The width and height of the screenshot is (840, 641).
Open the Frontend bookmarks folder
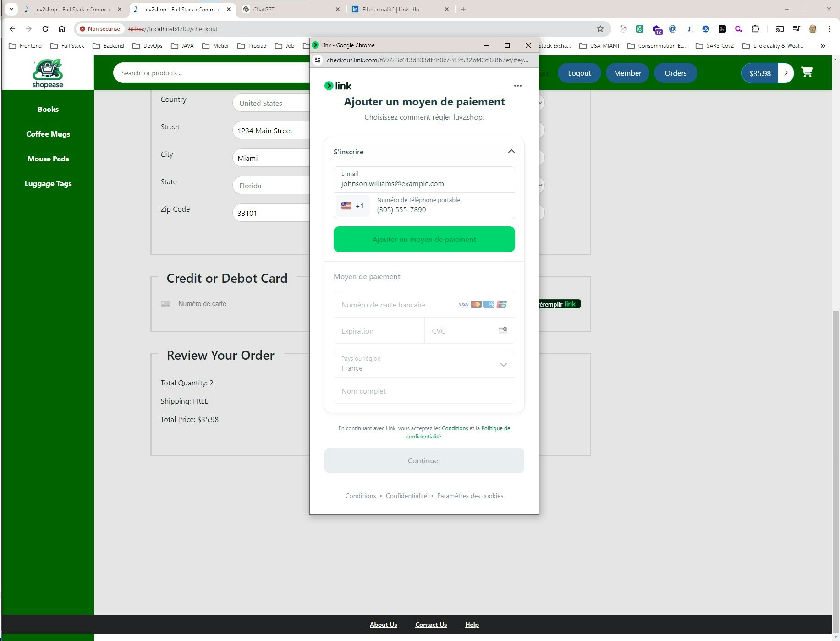[25, 46]
